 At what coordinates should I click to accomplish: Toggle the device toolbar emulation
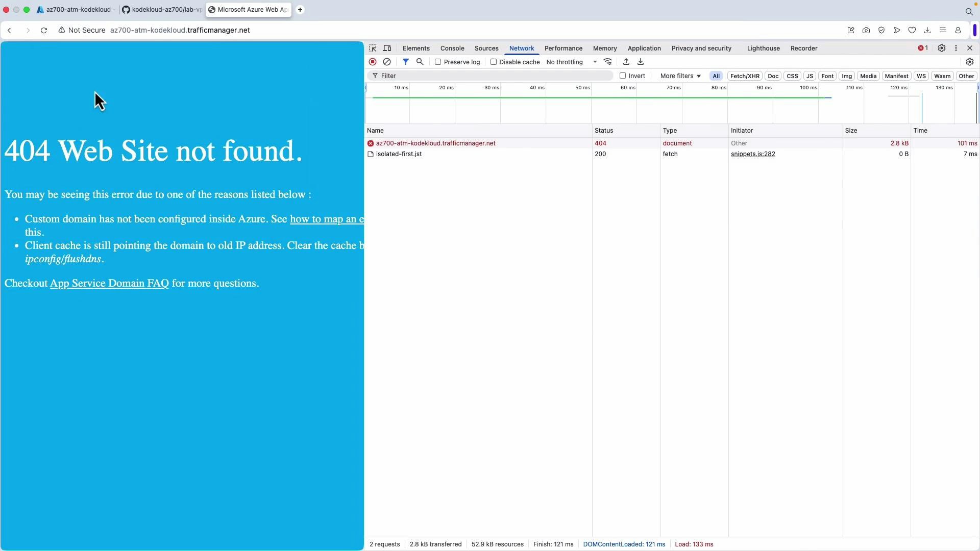coord(387,48)
